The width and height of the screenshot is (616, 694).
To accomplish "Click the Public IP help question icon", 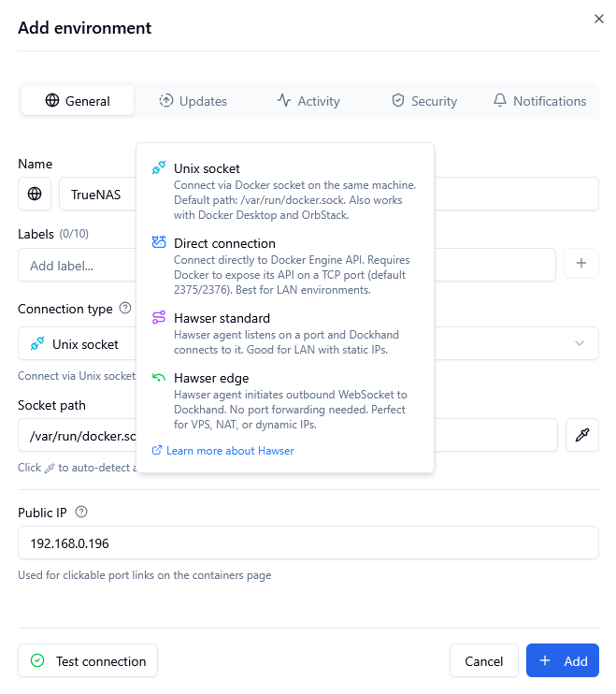I will [x=81, y=512].
